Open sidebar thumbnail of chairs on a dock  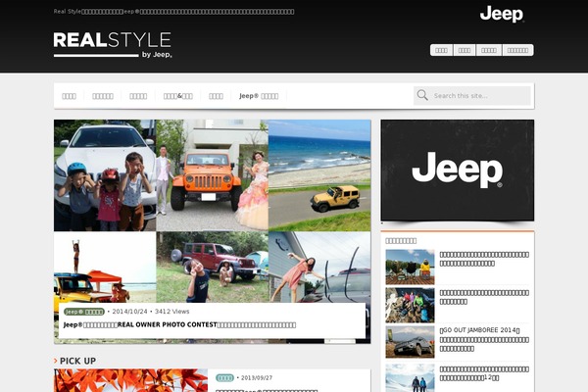[x=410, y=268]
